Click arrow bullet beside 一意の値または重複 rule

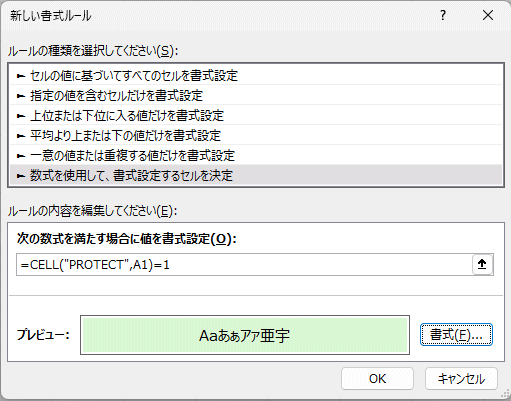[21, 156]
